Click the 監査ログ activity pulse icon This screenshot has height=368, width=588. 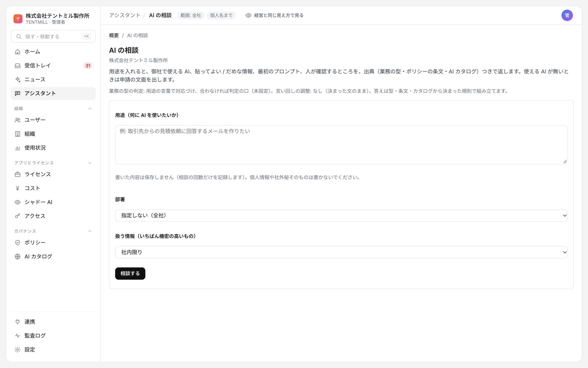click(x=18, y=336)
